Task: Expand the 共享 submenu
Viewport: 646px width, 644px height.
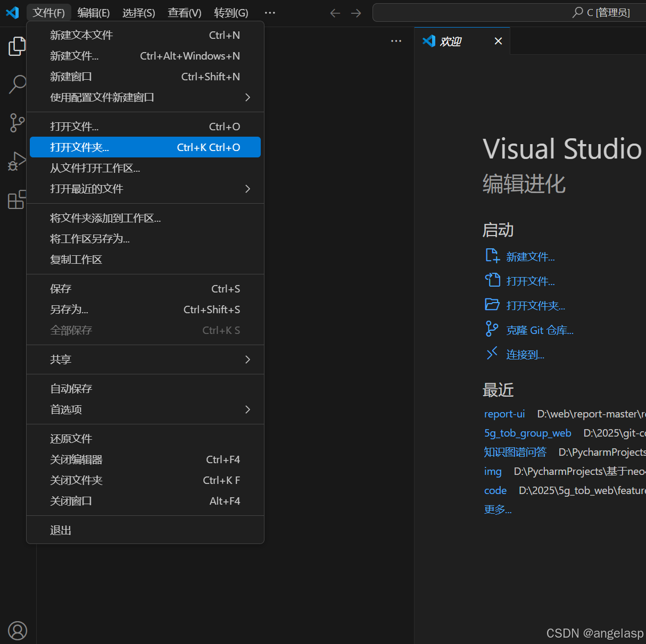Action: point(145,359)
